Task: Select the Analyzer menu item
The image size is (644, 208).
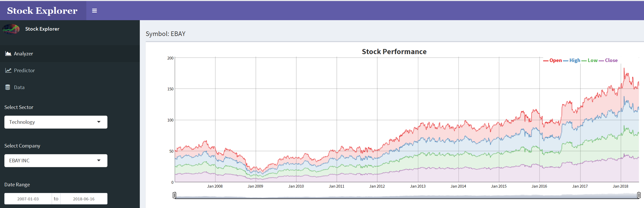Action: 23,54
